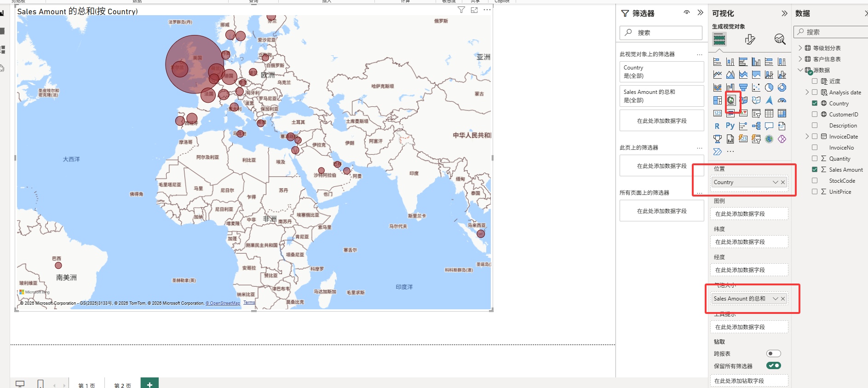Toggle filter pane visibility eye icon
This screenshot has height=388, width=868.
coord(687,13)
